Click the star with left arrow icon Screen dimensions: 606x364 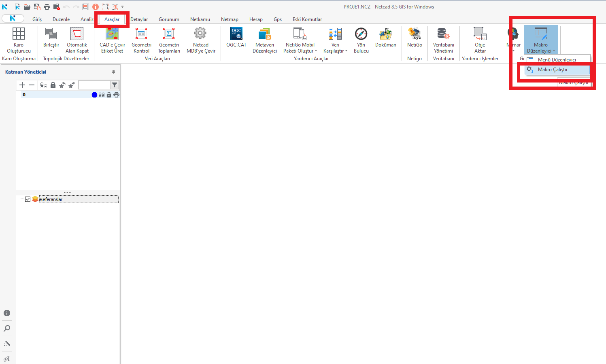point(62,85)
